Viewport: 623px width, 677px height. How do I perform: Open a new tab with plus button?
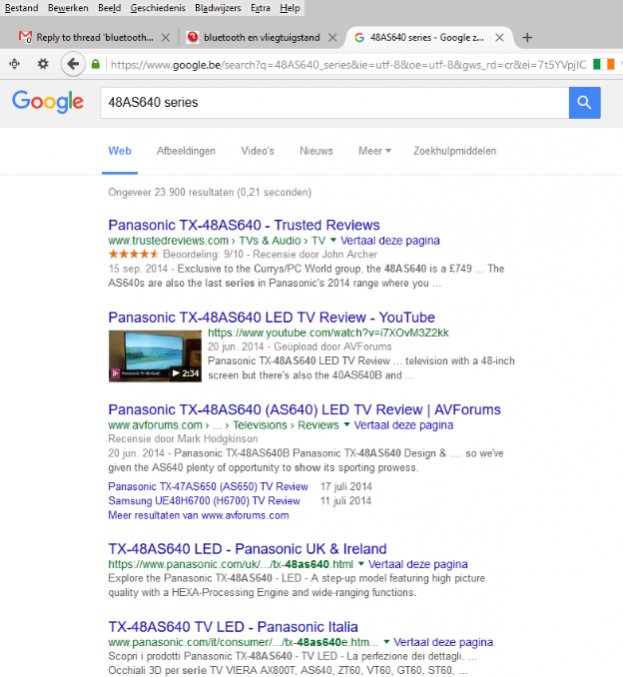click(527, 38)
